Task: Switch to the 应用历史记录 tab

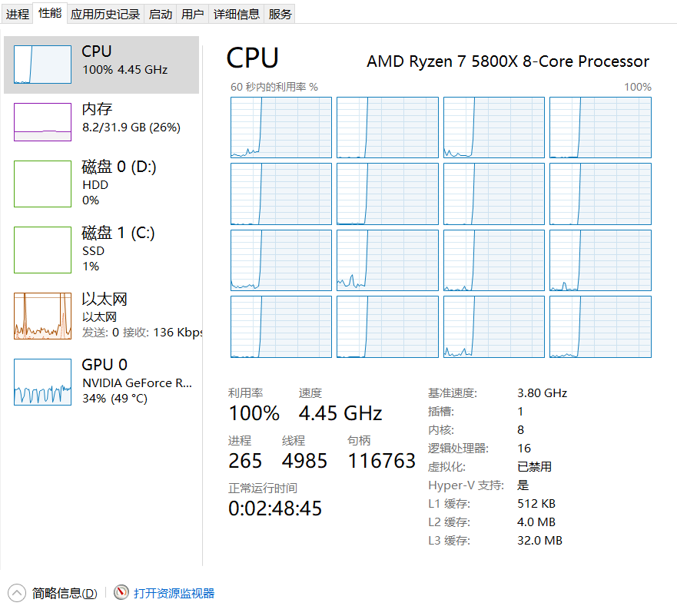Action: coord(105,14)
